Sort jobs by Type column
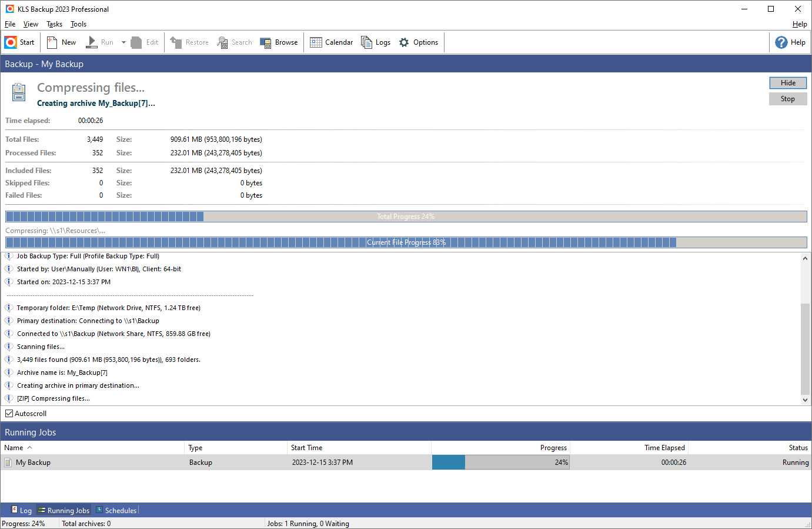The width and height of the screenshot is (812, 529). pyautogui.click(x=236, y=448)
